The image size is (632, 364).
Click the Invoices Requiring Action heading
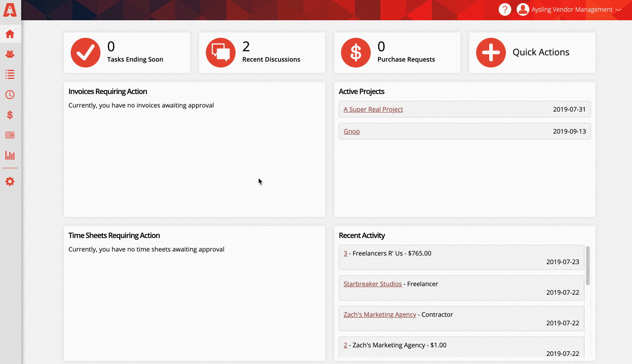108,91
